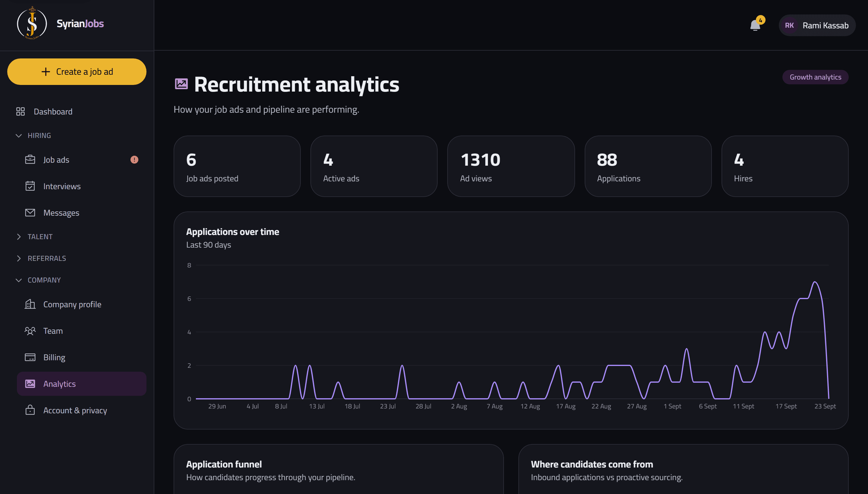868x494 pixels.
Task: Click the plus icon in Create a job ad
Action: [x=46, y=72]
